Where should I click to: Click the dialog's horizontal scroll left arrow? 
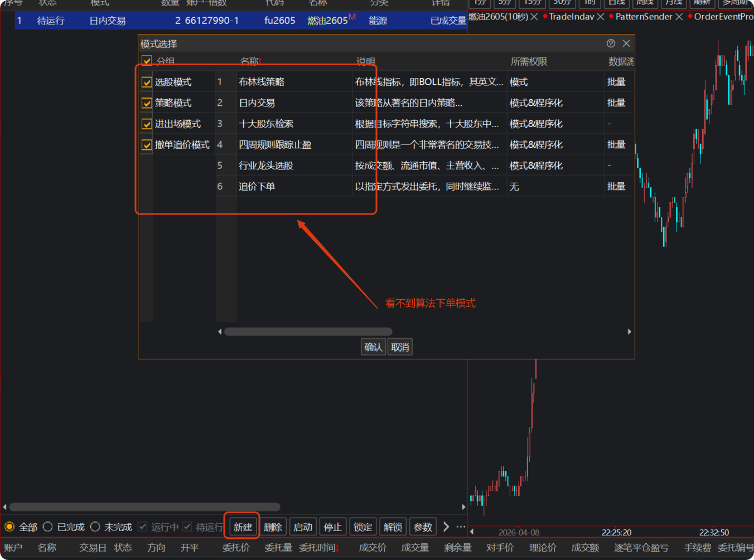220,332
